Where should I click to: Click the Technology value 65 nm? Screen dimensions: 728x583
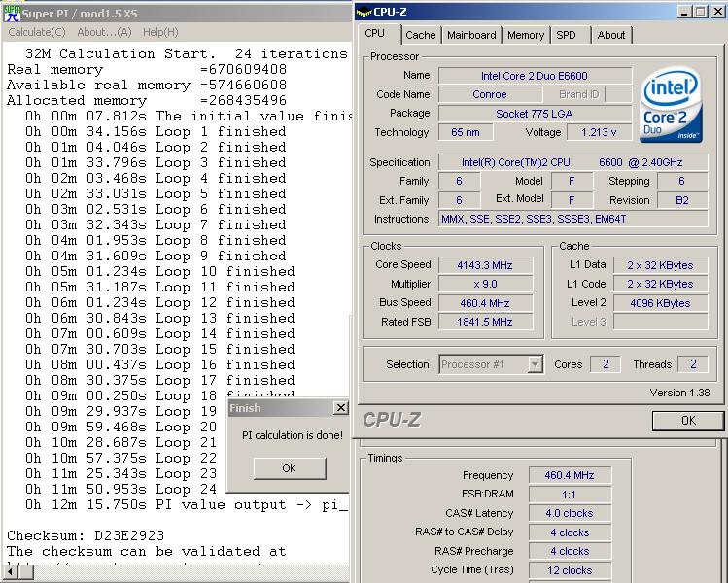coord(466,132)
